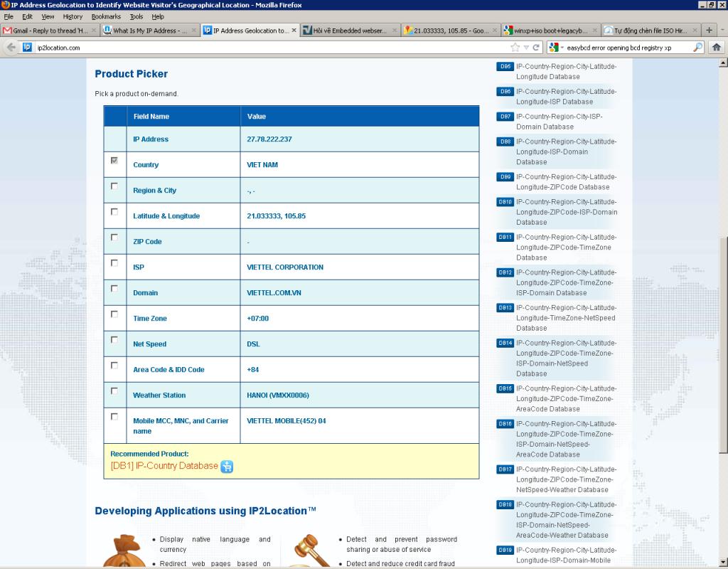
Task: Click the DB11 badge icon
Action: pos(505,238)
